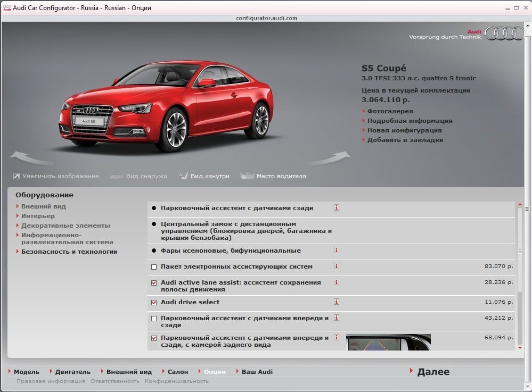The image size is (532, 392).
Task: Show info icon for xenon bifunctional headlights
Action: point(336,250)
